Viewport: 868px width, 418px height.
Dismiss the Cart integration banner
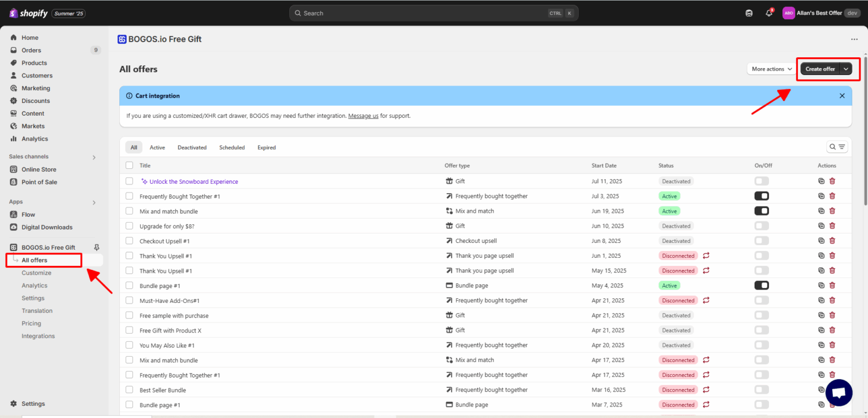pyautogui.click(x=842, y=96)
